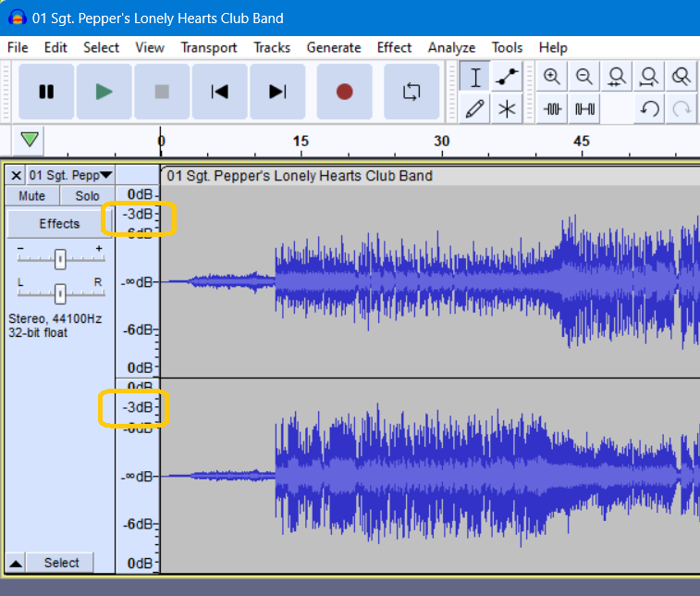This screenshot has width=700, height=596.
Task: Fit selection to width
Action: [x=617, y=77]
